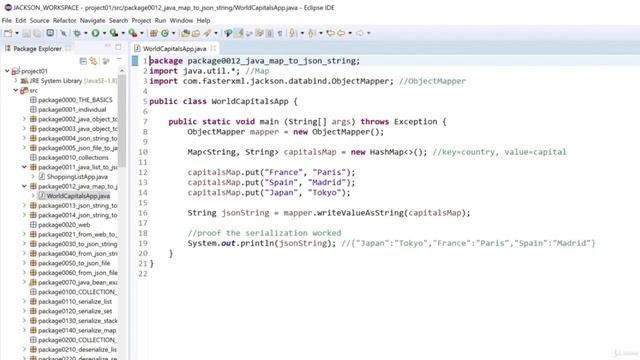Click the Debug bug icon

(77, 33)
